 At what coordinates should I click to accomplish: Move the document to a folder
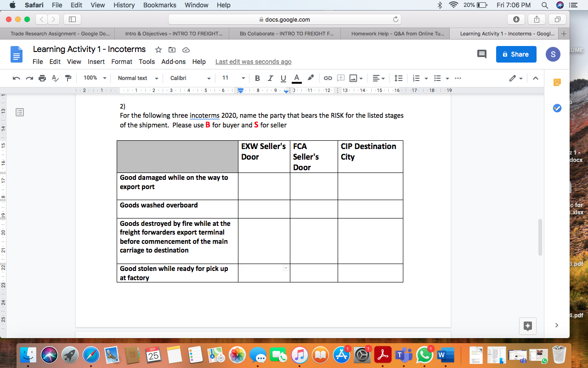coord(172,50)
